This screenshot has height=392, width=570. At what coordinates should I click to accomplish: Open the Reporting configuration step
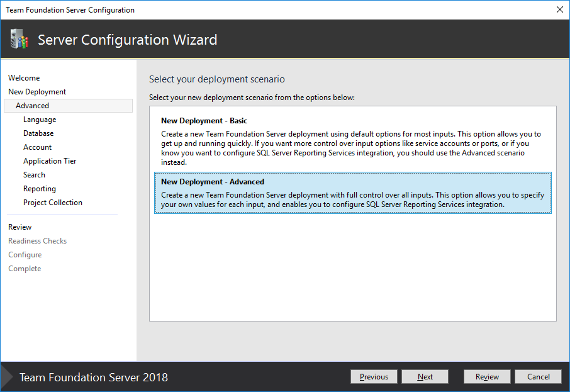[x=39, y=188]
